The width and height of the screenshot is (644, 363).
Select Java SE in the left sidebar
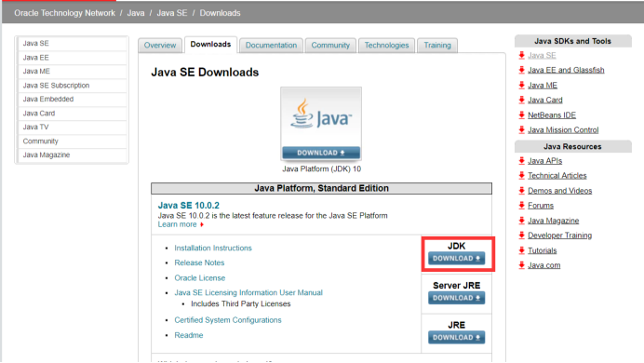coord(73,44)
